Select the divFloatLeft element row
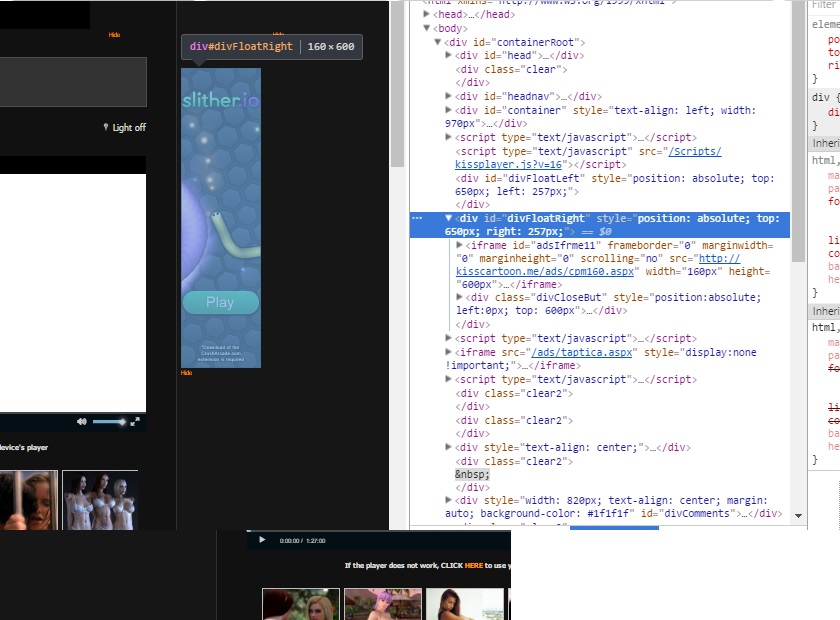 coord(615,185)
